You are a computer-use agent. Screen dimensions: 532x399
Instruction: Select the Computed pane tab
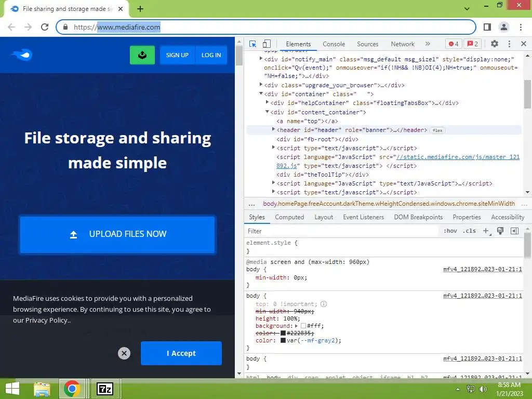pyautogui.click(x=289, y=217)
